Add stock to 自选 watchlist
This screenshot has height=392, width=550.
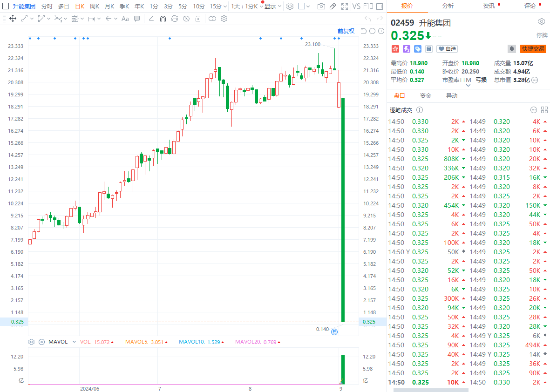[447, 49]
